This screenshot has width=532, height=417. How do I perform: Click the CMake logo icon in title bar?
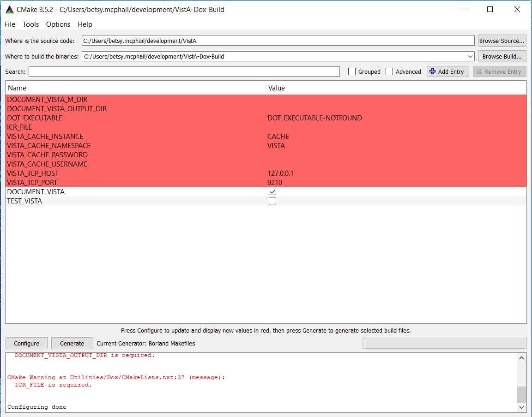point(9,9)
